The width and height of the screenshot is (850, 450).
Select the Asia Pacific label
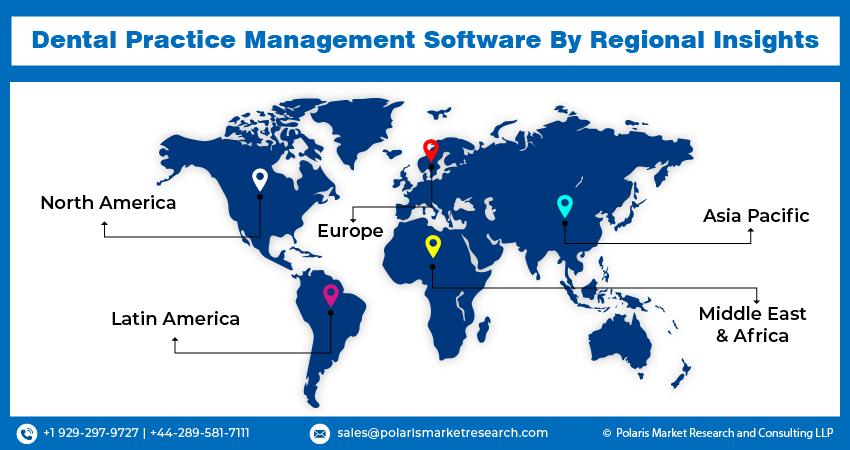[756, 216]
